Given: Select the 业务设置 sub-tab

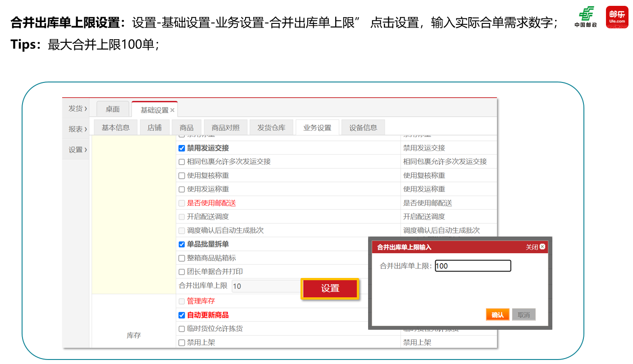Looking at the screenshot, I should [317, 127].
